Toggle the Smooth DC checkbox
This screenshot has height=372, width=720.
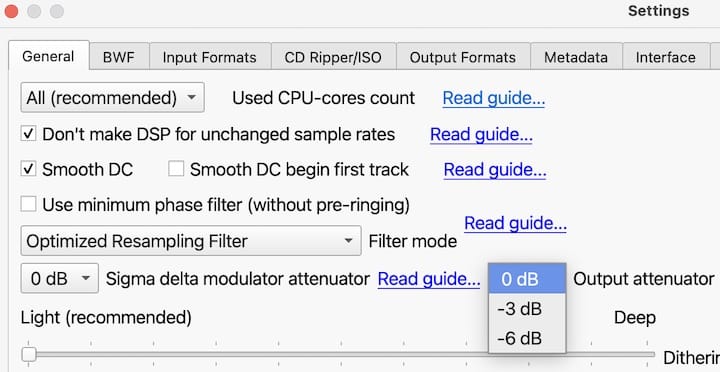pos(28,169)
